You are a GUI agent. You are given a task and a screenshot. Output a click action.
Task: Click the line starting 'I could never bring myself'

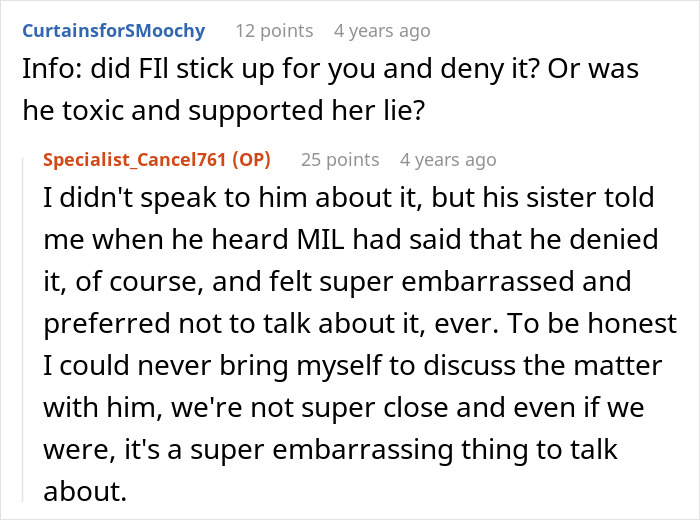[353, 366]
